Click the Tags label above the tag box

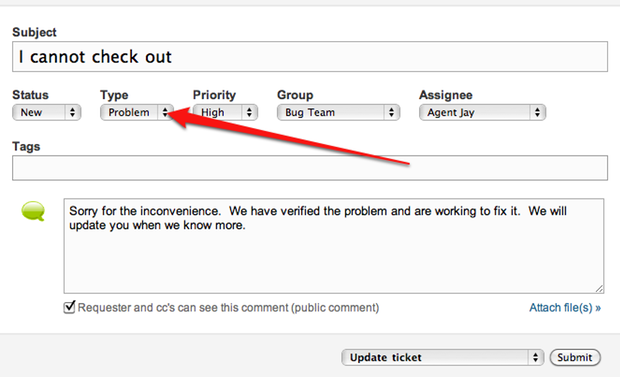tap(26, 146)
